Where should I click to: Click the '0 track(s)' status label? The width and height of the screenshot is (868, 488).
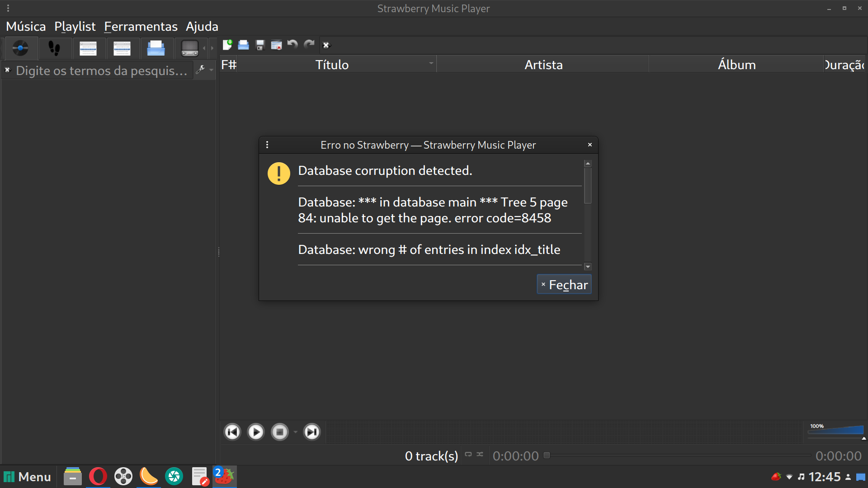(x=431, y=456)
